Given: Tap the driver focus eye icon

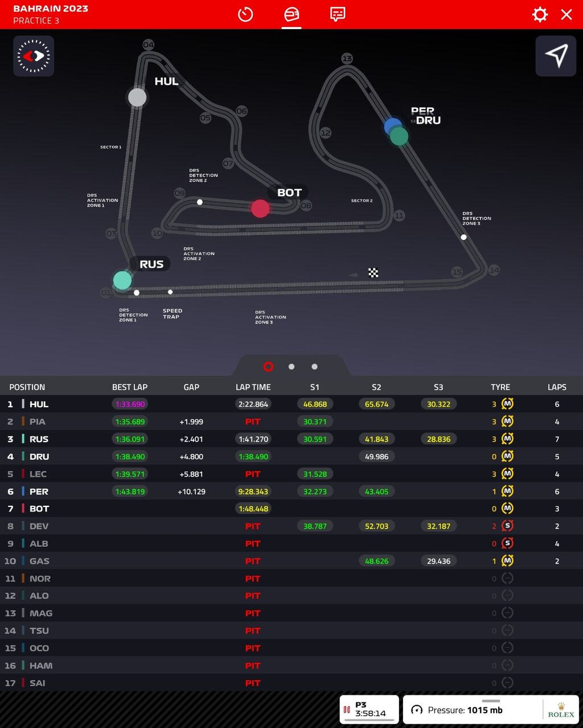Looking at the screenshot, I should [34, 56].
